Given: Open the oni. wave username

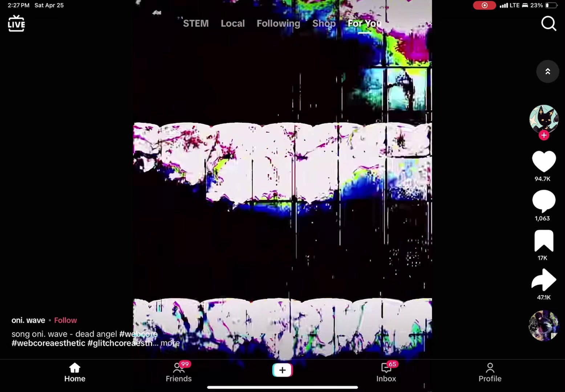Looking at the screenshot, I should pyautogui.click(x=28, y=320).
